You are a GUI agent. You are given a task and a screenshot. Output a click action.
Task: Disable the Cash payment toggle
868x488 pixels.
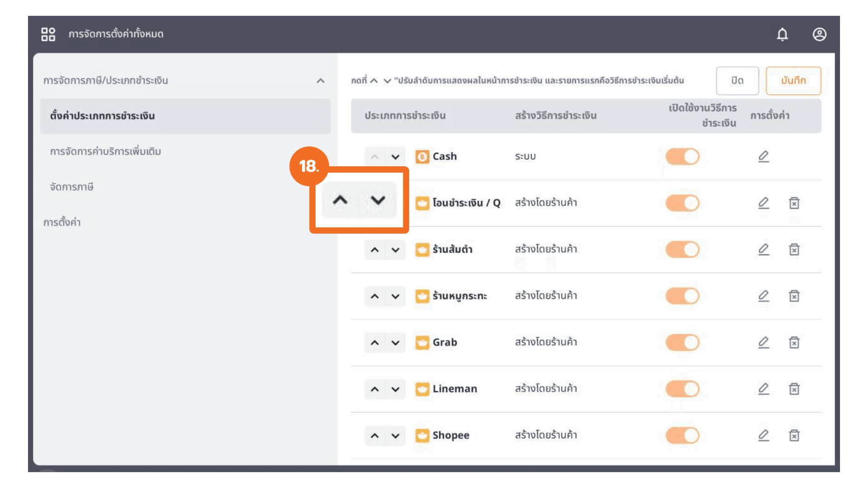[682, 157]
